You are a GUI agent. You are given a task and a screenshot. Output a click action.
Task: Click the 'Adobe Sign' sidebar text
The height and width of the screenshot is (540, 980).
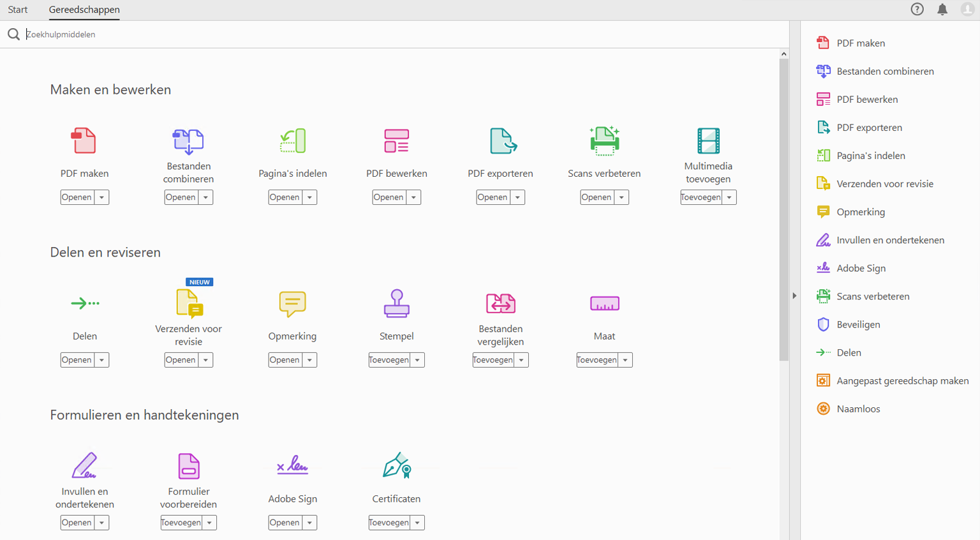click(861, 268)
